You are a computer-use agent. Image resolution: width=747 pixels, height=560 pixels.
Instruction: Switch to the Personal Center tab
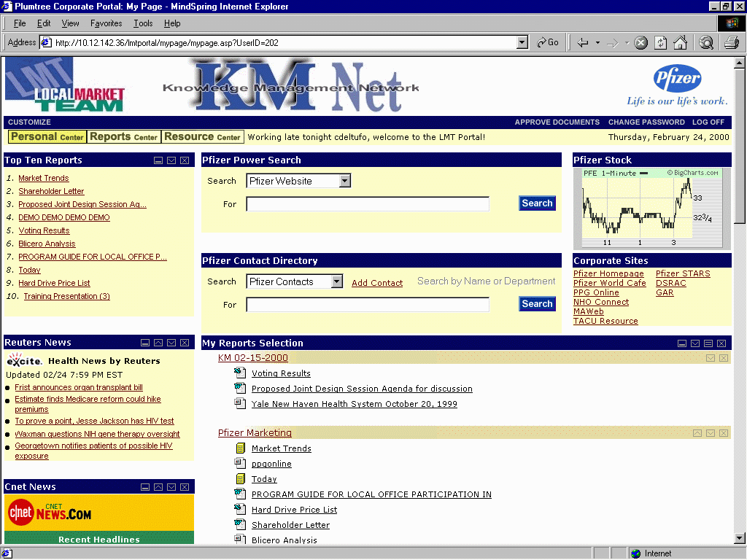[x=47, y=136]
